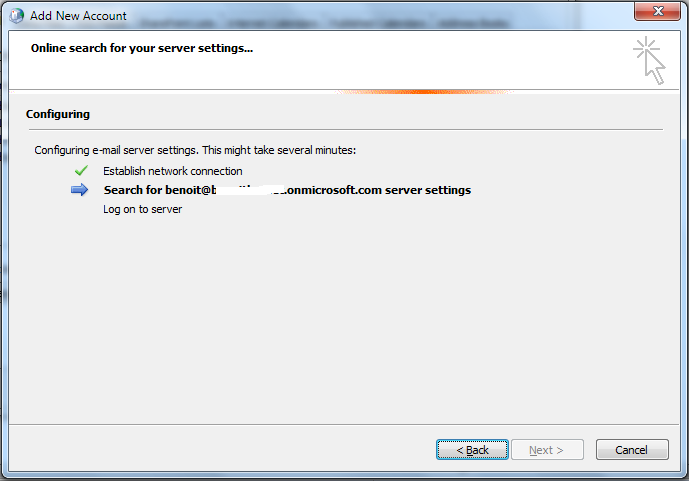Select the 'Configuring' section label
Viewport: 689px width, 481px height.
pyautogui.click(x=58, y=114)
